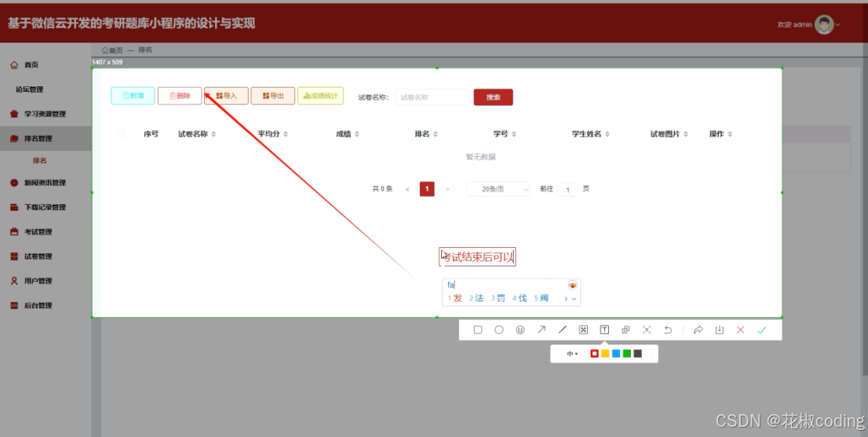Select the rectangle annotation tool
This screenshot has width=868, height=437.
(x=478, y=330)
